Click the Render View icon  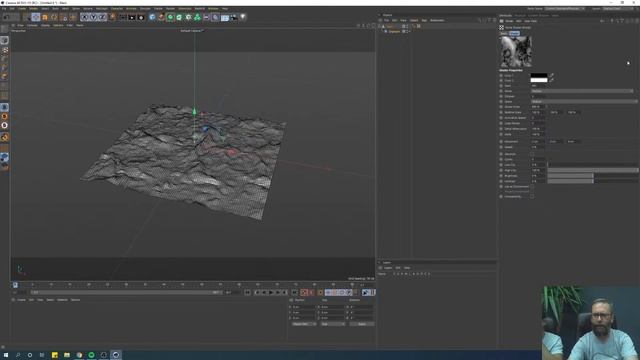click(x=122, y=17)
